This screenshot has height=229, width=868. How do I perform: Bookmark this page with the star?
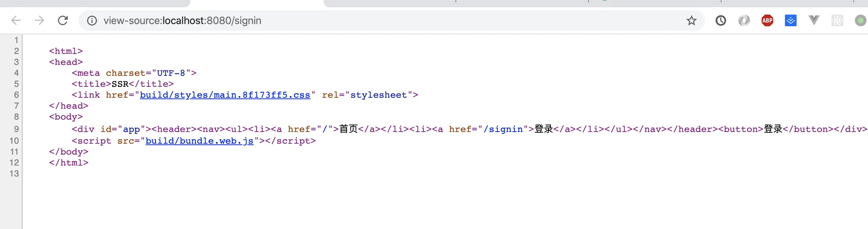point(691,20)
